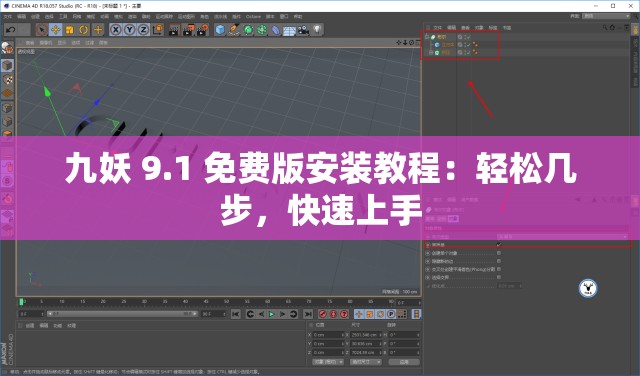
Task: Toggle the Z axis lock
Action: 143,29
